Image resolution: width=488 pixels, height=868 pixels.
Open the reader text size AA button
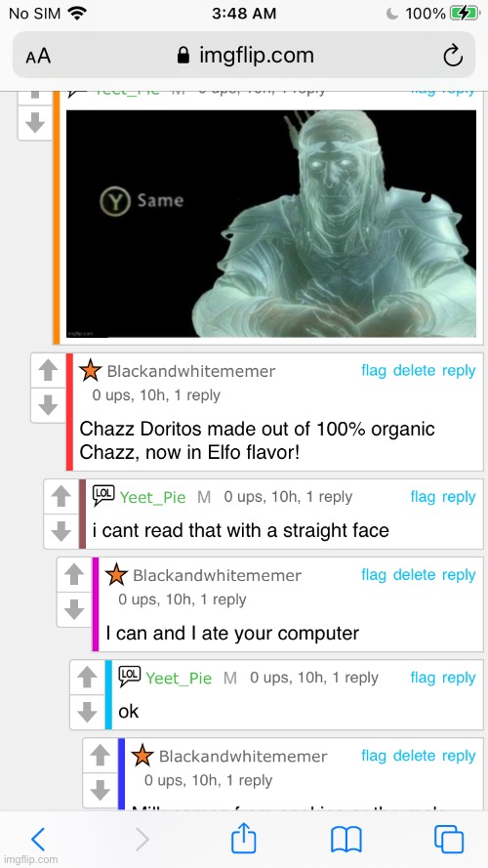coord(38,56)
